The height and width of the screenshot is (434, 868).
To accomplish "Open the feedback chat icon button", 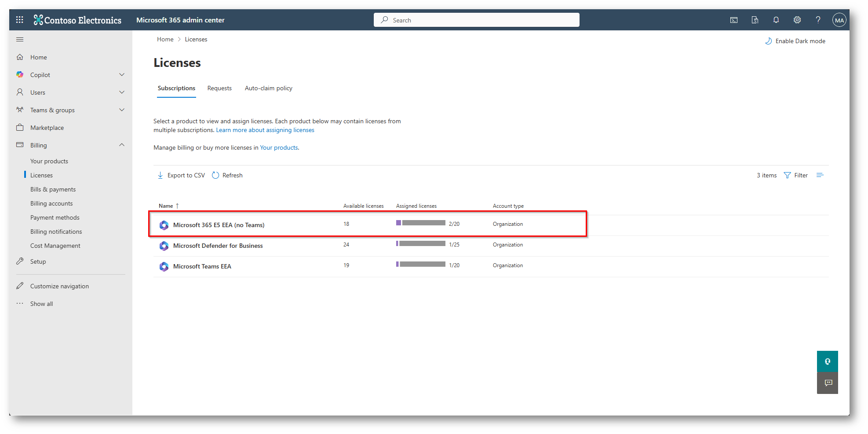I will point(828,383).
